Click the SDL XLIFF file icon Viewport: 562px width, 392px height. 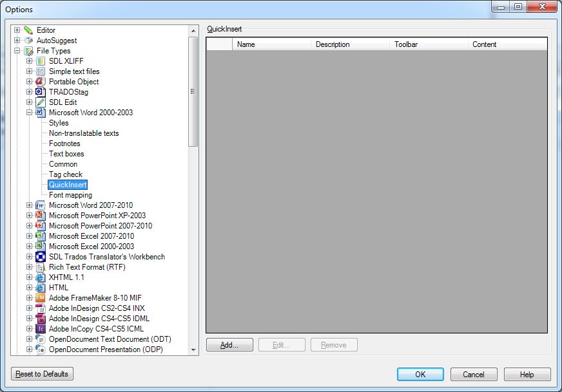coord(41,61)
